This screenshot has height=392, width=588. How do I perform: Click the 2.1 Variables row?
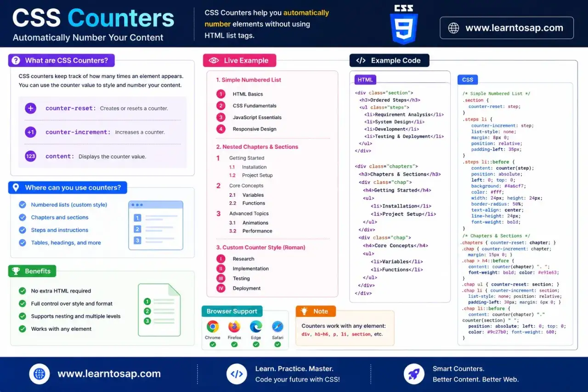(x=247, y=195)
